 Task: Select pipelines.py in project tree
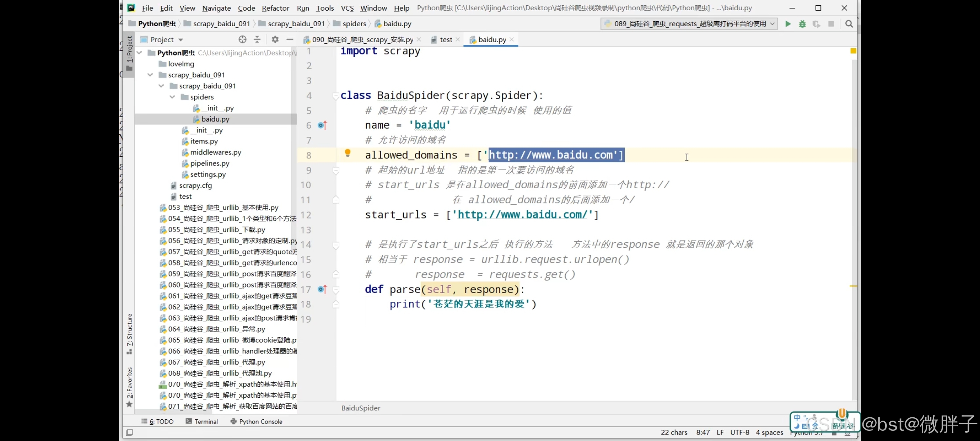click(209, 163)
